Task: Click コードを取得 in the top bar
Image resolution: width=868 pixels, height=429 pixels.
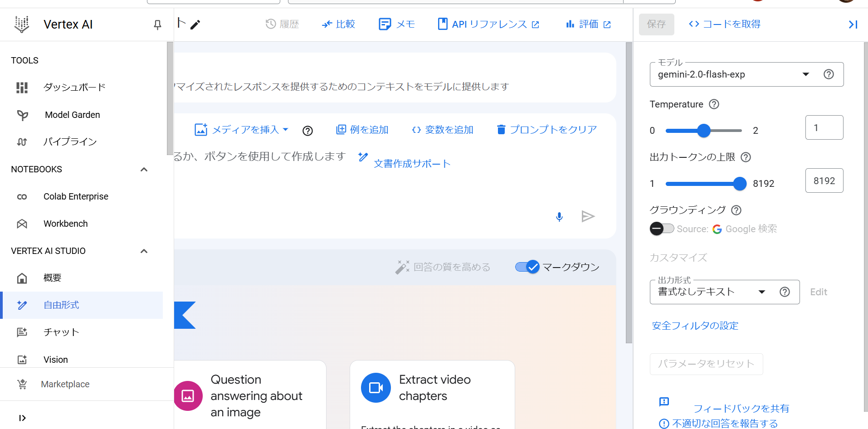Action: [x=724, y=24]
